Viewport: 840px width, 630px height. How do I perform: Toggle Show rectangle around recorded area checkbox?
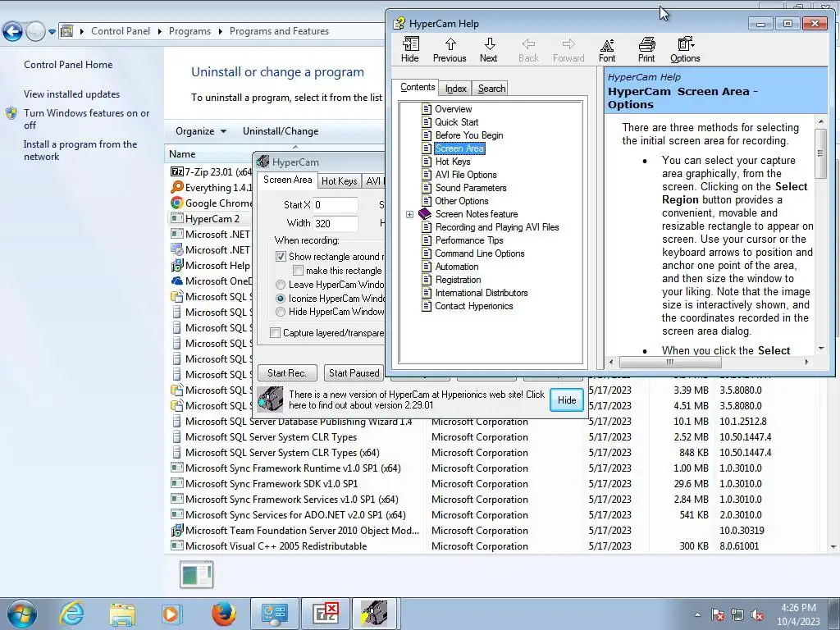point(281,257)
